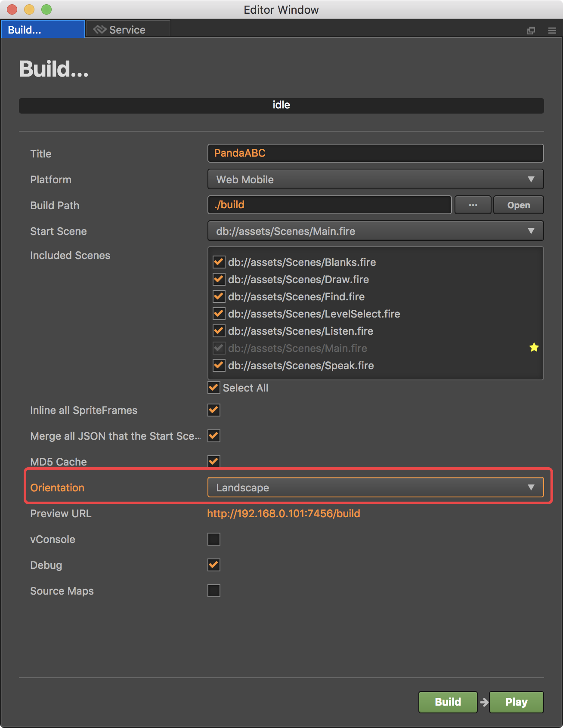Enable the Source Maps checkbox
The width and height of the screenshot is (563, 728).
point(214,591)
